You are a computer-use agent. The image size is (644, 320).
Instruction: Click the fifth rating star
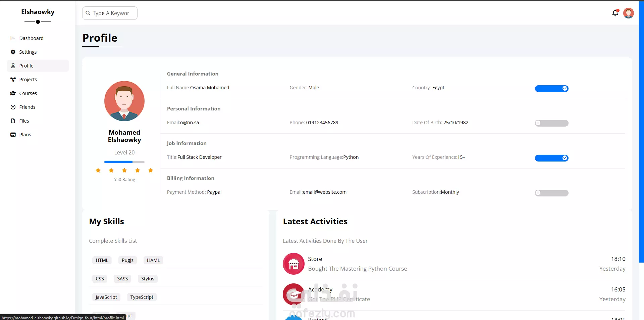pos(151,171)
